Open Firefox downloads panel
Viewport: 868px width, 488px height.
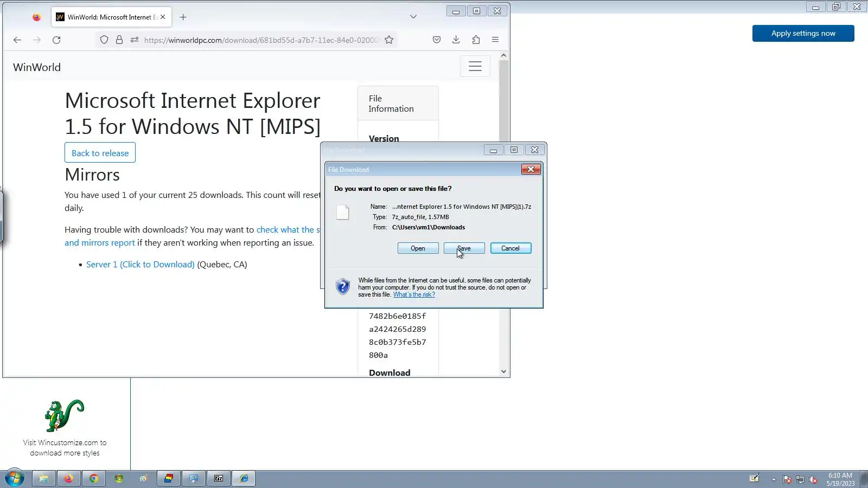(456, 40)
